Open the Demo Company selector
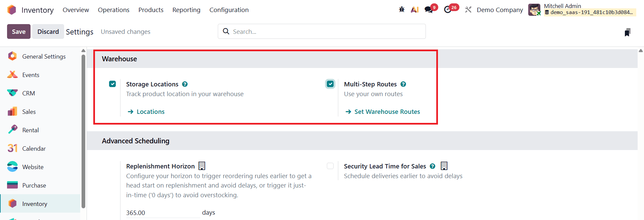The width and height of the screenshot is (644, 220). (500, 10)
